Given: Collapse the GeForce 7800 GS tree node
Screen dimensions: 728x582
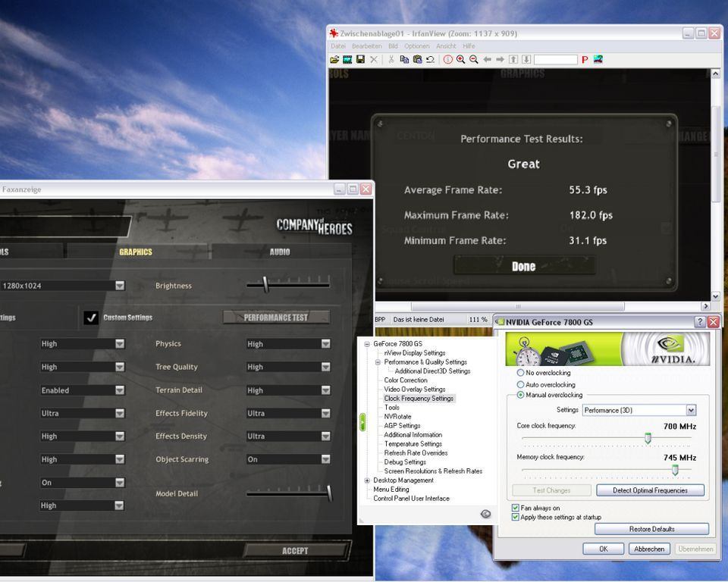Looking at the screenshot, I should 367,344.
